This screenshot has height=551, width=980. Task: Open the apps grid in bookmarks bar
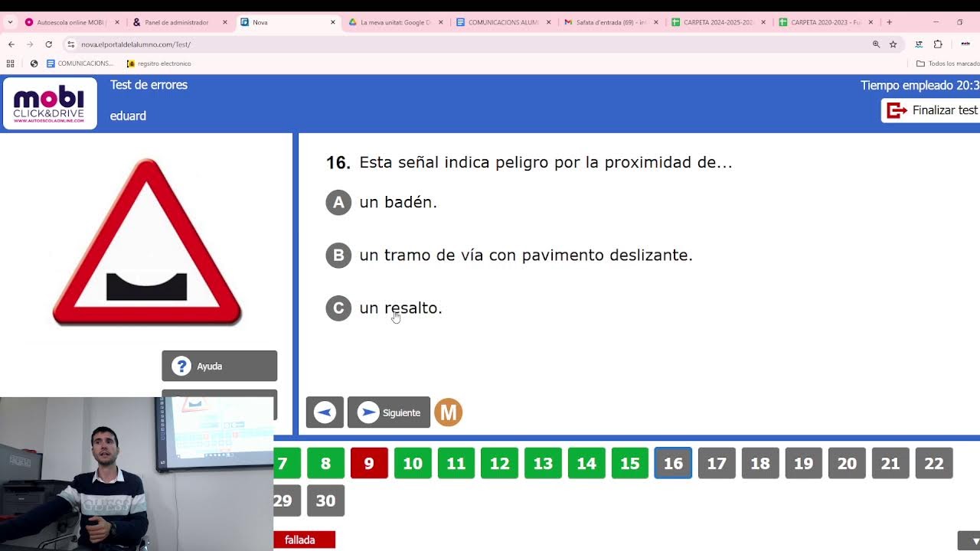[x=11, y=64]
